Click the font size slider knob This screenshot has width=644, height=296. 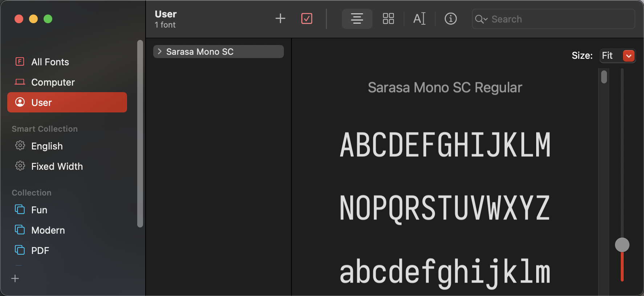622,245
